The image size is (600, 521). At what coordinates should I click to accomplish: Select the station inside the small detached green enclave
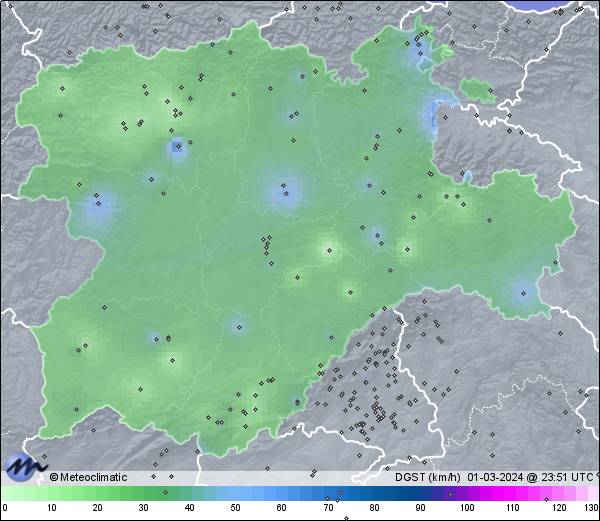tap(490, 91)
